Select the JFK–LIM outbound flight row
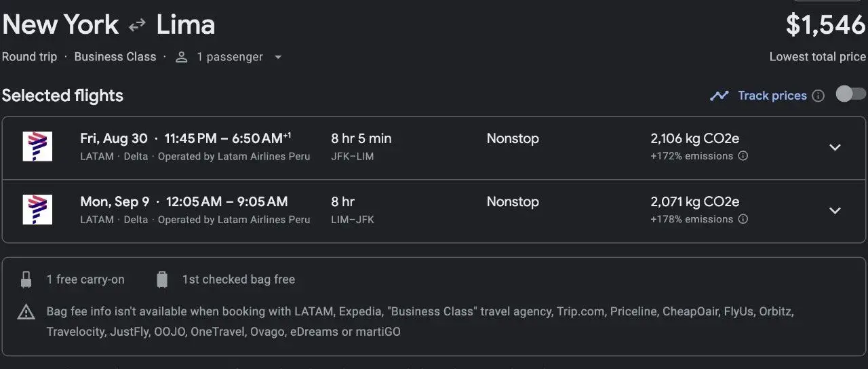The height and width of the screenshot is (369, 868). tap(434, 147)
